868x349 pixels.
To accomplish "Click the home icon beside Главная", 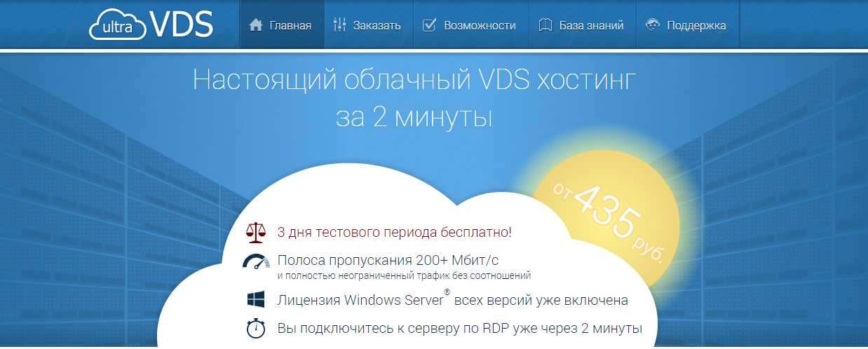I will pos(256,25).
